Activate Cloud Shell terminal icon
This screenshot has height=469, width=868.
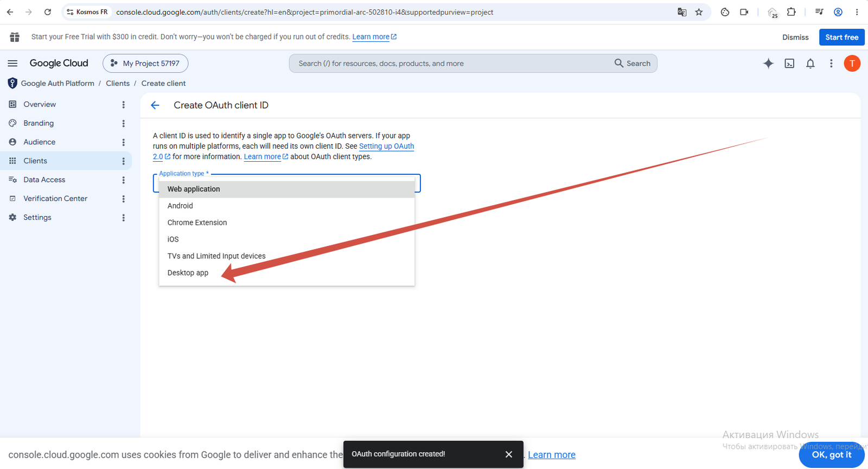pos(789,64)
